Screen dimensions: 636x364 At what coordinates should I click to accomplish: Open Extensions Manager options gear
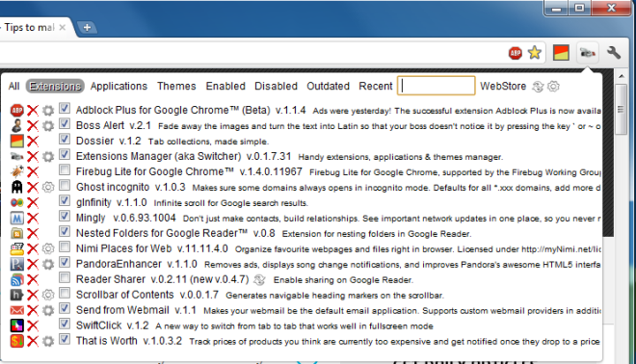coord(48,156)
